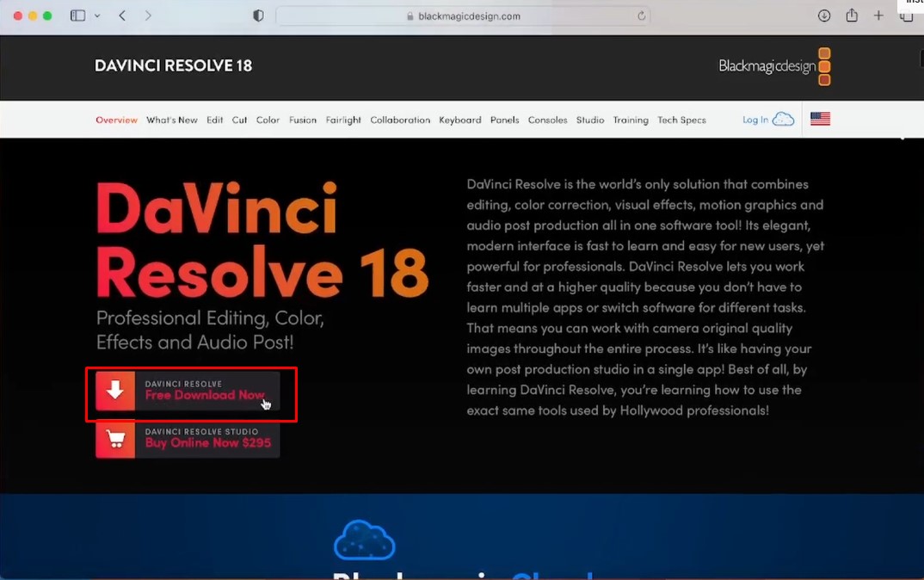Open a new tab with plus icon
This screenshot has width=924, height=580.
(878, 15)
